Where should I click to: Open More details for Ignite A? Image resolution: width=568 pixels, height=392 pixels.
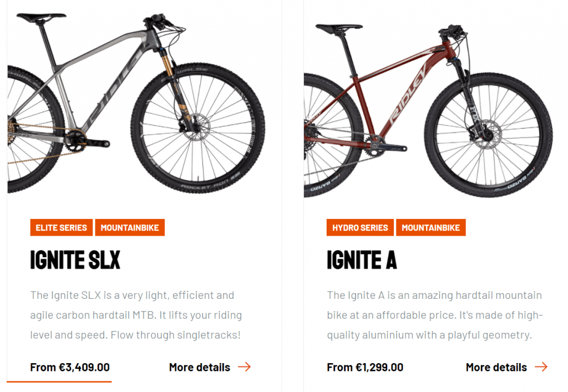tap(496, 367)
